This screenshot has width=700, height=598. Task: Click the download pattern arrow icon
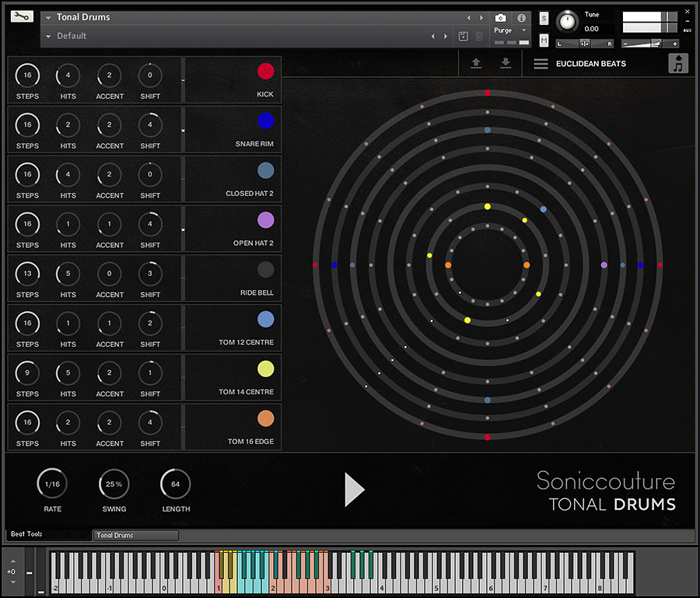(506, 63)
